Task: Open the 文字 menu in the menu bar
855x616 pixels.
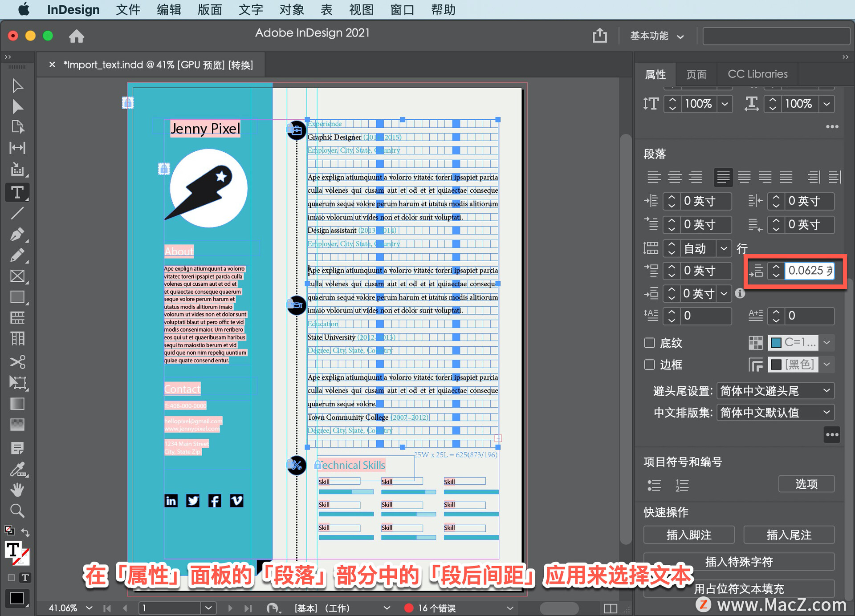Action: [250, 9]
